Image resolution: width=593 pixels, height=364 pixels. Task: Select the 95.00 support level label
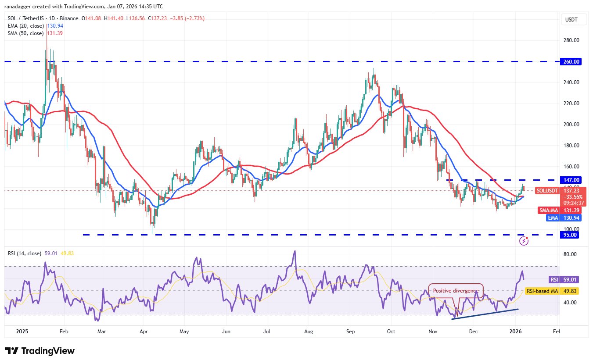pos(571,235)
